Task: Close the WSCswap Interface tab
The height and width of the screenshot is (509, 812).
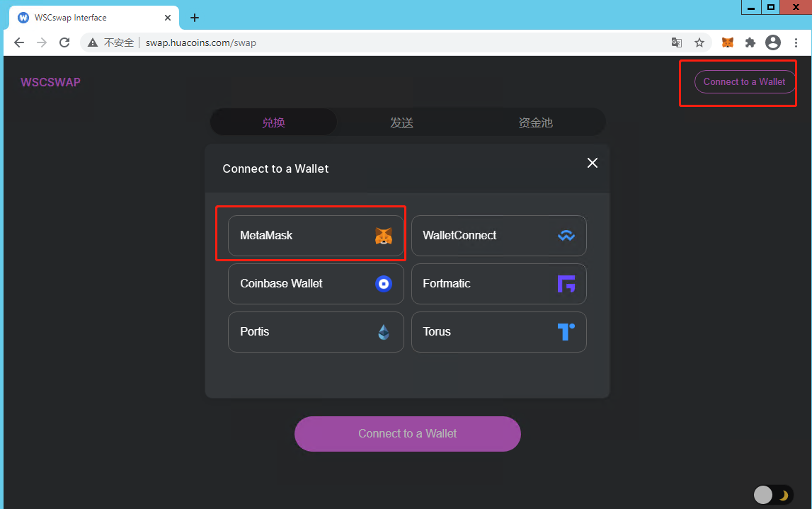Action: click(168, 18)
